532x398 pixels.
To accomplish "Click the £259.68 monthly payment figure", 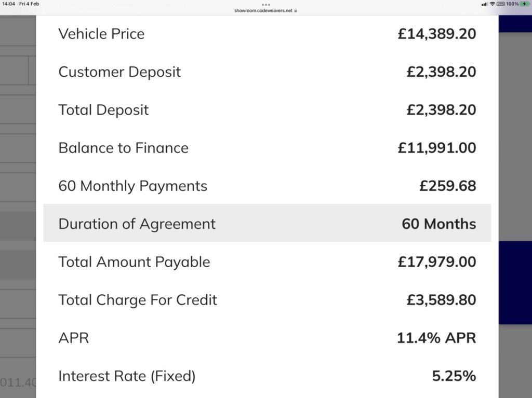I will pos(447,186).
